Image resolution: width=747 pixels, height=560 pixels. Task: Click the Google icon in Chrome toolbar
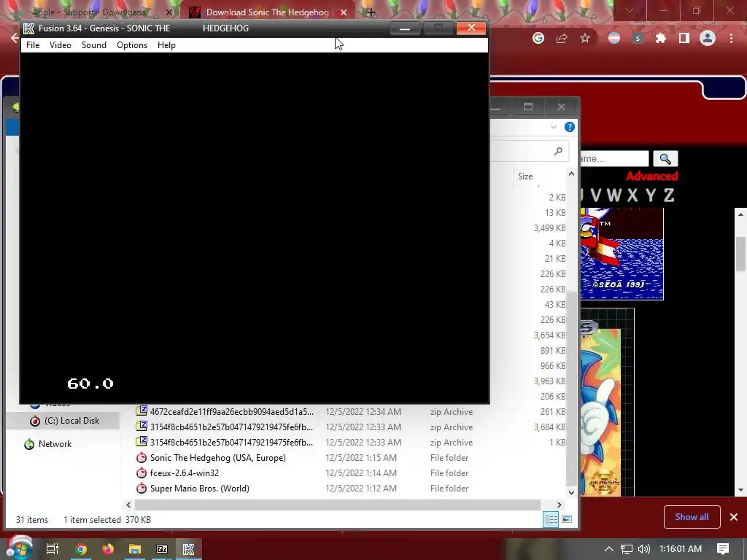click(x=538, y=39)
